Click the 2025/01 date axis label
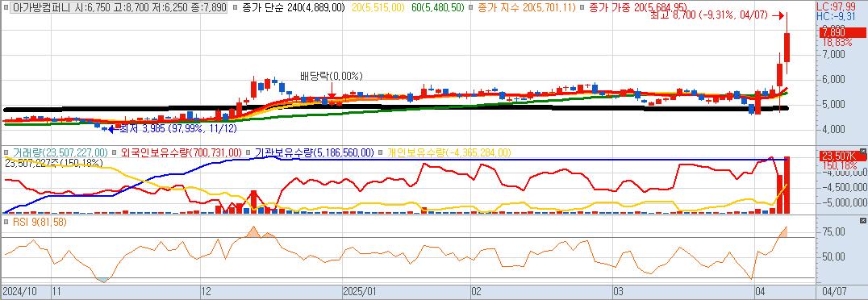The image size is (868, 300). 360,290
